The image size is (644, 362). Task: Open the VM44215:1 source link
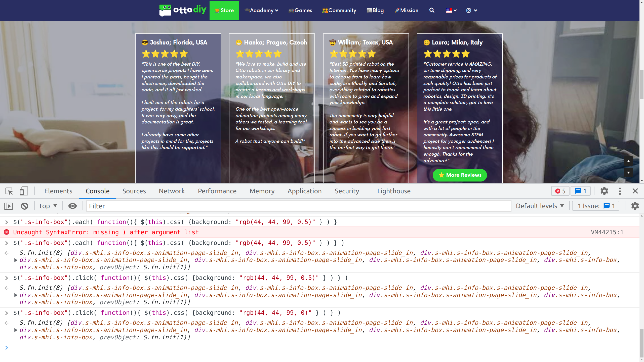(607, 232)
